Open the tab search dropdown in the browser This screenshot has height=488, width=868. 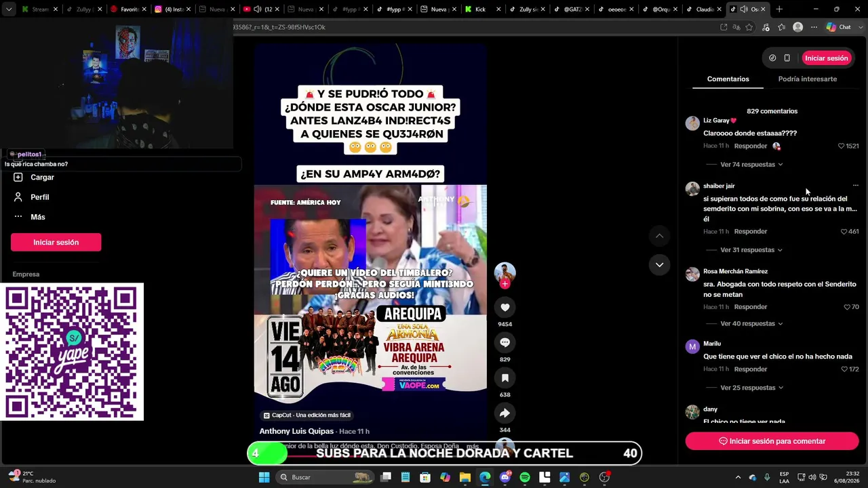pos(9,9)
